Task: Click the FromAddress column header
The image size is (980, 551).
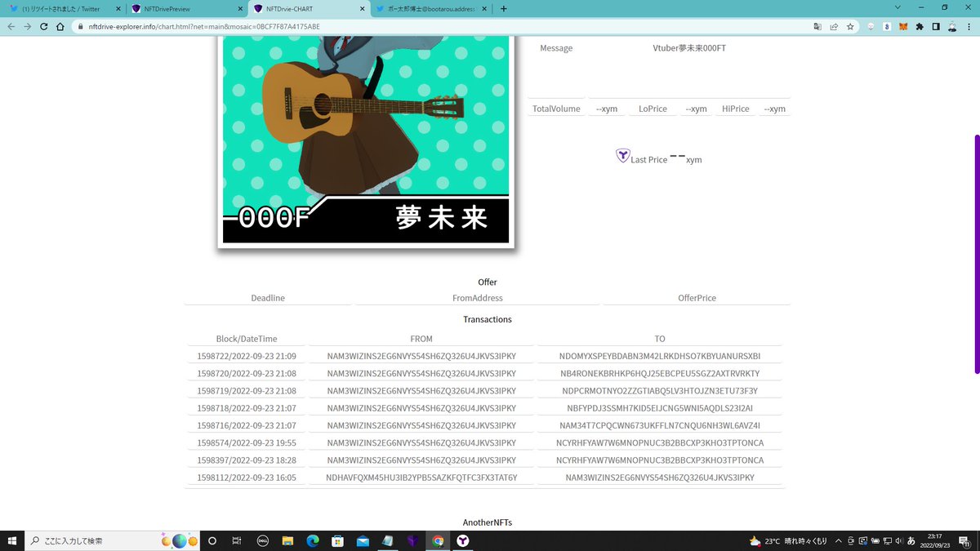Action: 478,298
